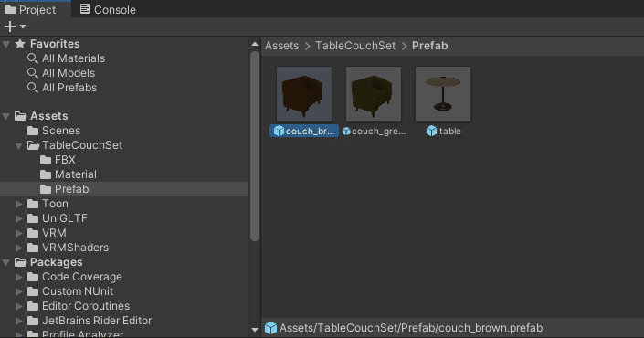Click the couch_br... prefab cube icon
Image resolution: width=644 pixels, height=338 pixels.
[279, 131]
